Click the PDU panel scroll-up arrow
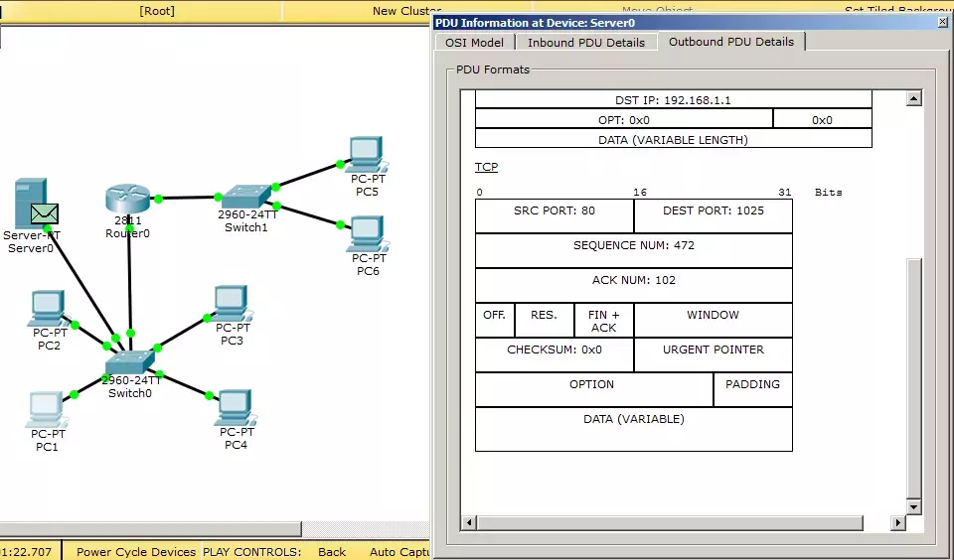Viewport: 954px width, 560px height. point(914,98)
